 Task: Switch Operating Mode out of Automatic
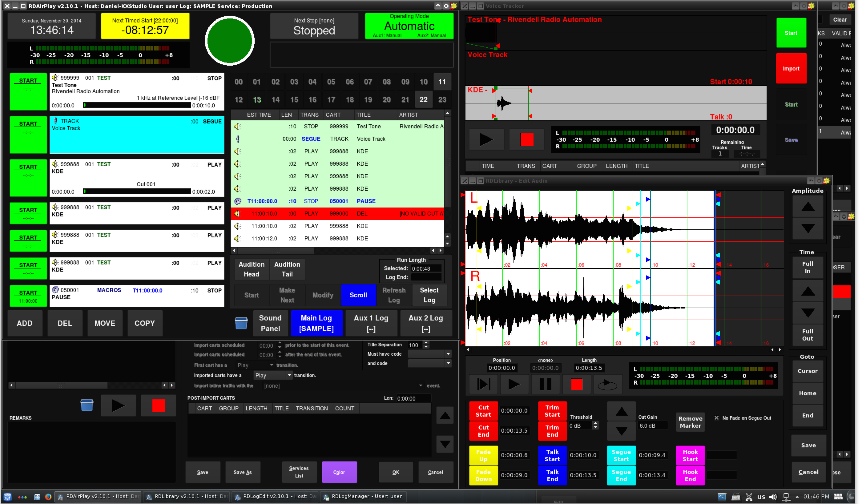pyautogui.click(x=409, y=26)
